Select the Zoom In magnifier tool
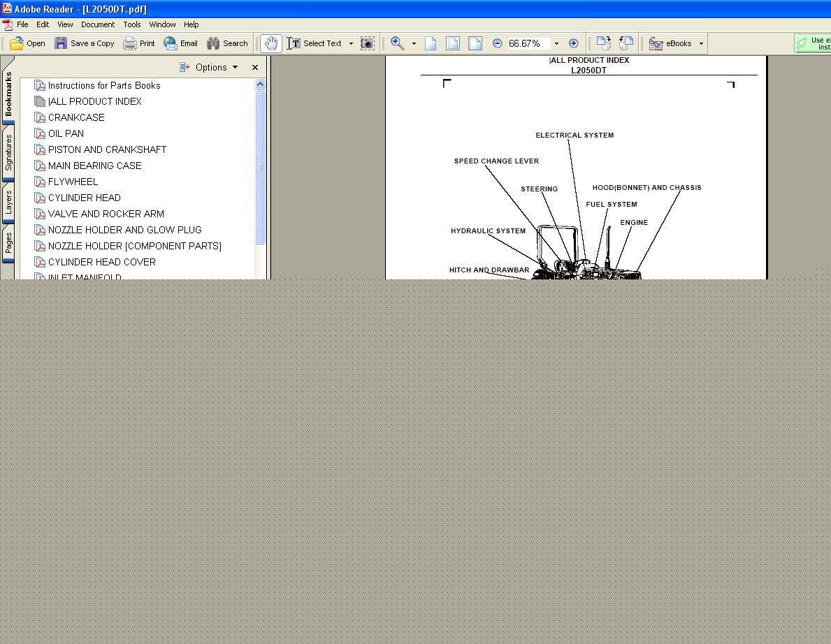Screen dimensions: 831x644 (398, 43)
